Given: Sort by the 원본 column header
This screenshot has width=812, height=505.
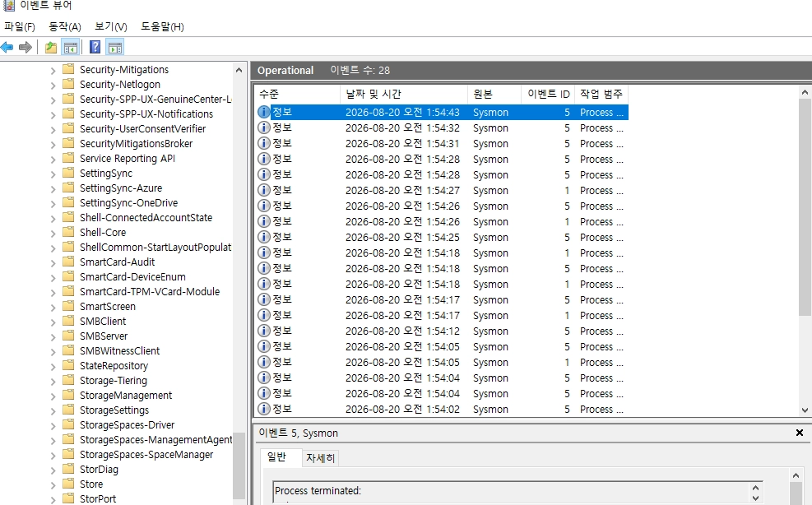Looking at the screenshot, I should tap(494, 94).
